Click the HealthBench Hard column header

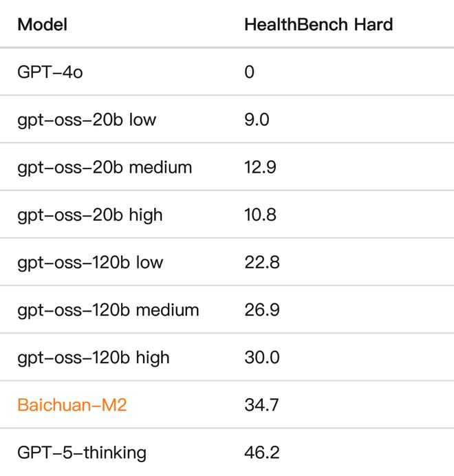pos(318,25)
